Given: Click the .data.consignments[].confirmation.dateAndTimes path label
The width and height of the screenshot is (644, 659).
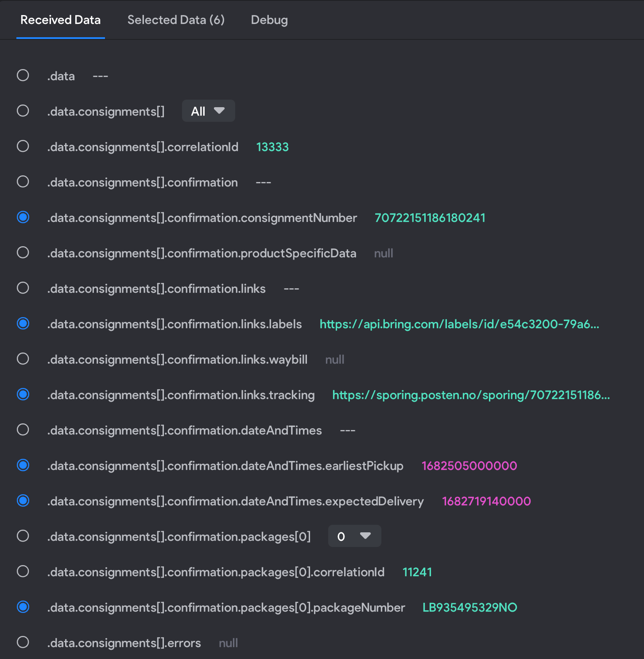Looking at the screenshot, I should pyautogui.click(x=185, y=430).
